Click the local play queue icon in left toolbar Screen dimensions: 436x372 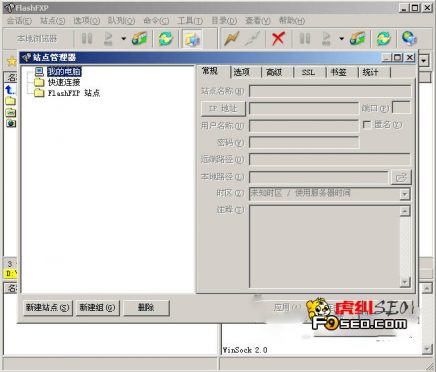(108, 38)
